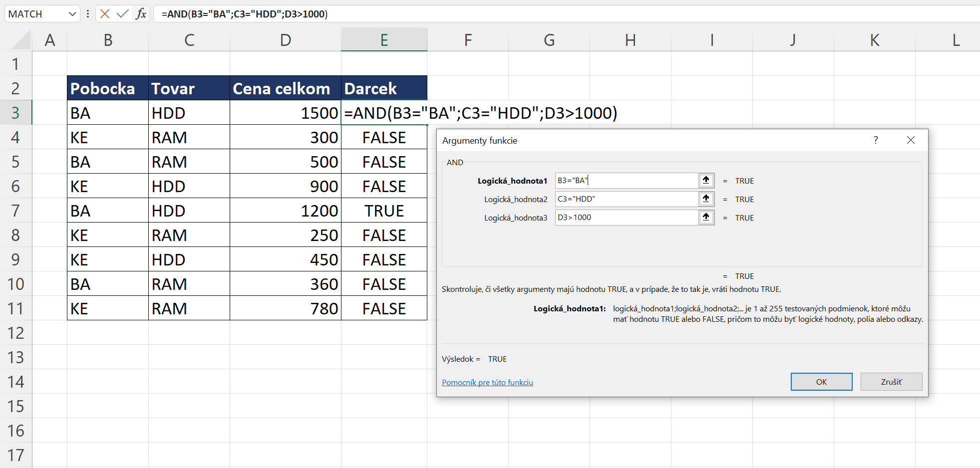Focus the Logická_hodnota1 input field

coord(627,181)
